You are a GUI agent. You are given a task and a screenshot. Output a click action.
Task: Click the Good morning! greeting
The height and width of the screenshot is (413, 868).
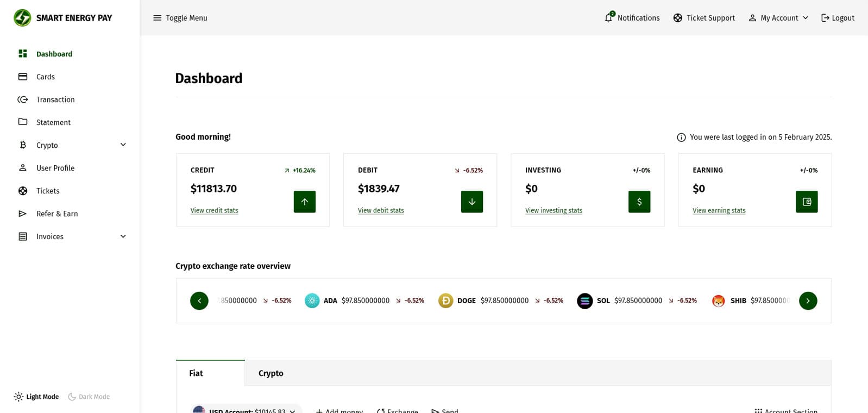tap(203, 137)
